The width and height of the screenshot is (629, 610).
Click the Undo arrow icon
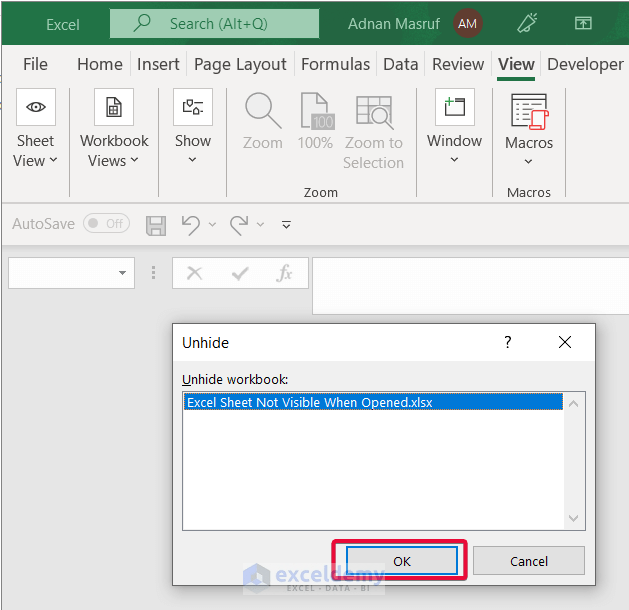point(191,225)
